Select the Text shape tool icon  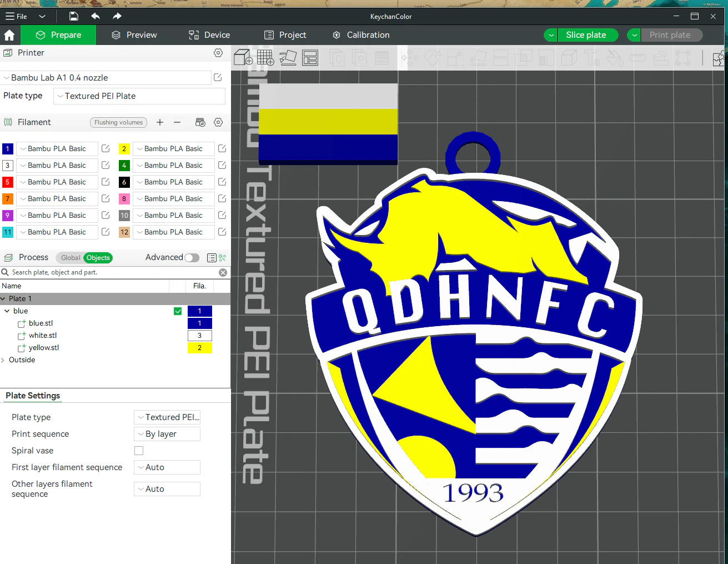tap(592, 58)
